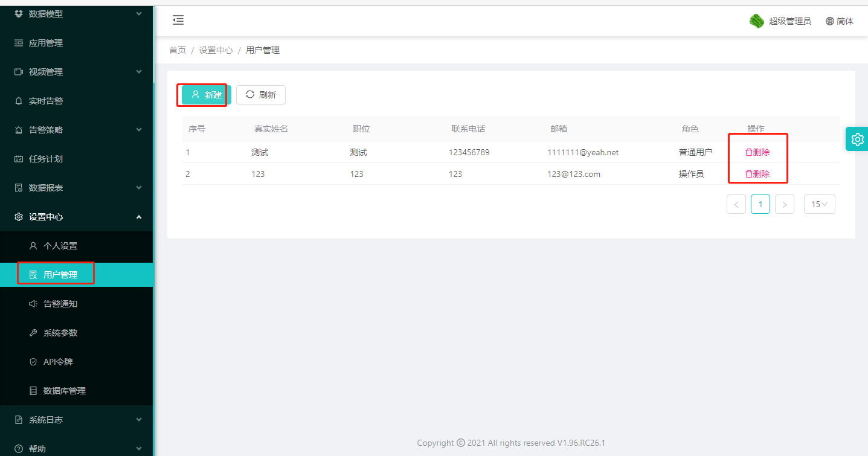Viewport: 868px width, 456px height.
Task: Go to next page in pagination
Action: click(784, 205)
